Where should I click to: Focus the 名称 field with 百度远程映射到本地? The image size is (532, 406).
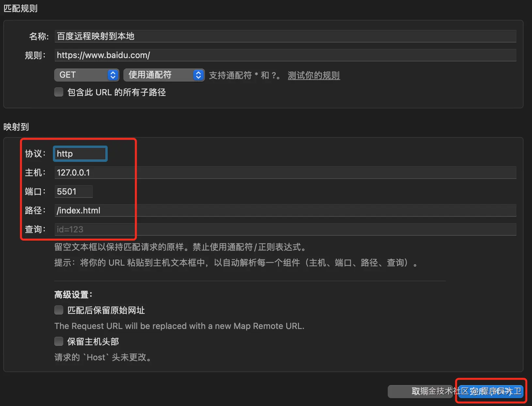click(x=285, y=36)
